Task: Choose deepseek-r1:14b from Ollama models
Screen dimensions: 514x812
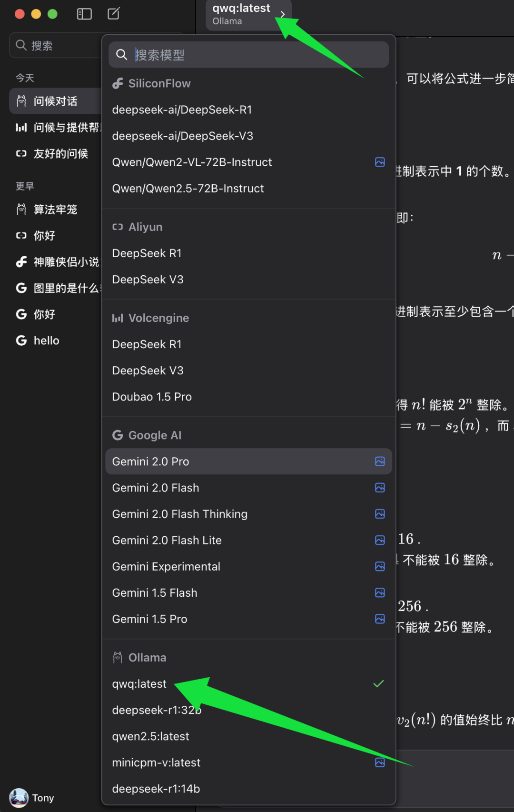Action: [156, 789]
